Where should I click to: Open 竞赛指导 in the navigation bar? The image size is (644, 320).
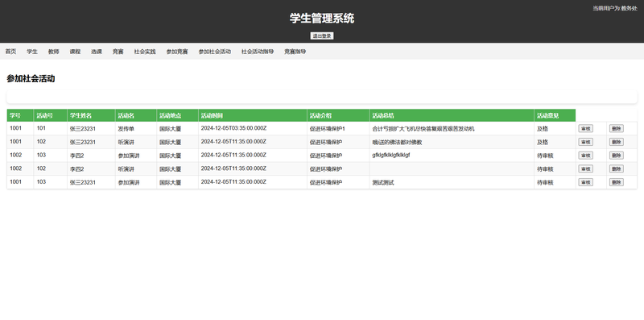tap(295, 52)
